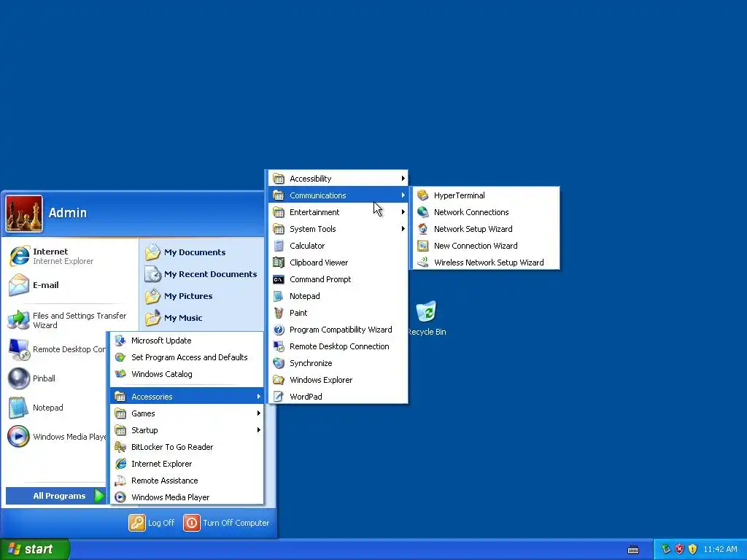
Task: Click the All Programs green arrow
Action: pyautogui.click(x=99, y=496)
